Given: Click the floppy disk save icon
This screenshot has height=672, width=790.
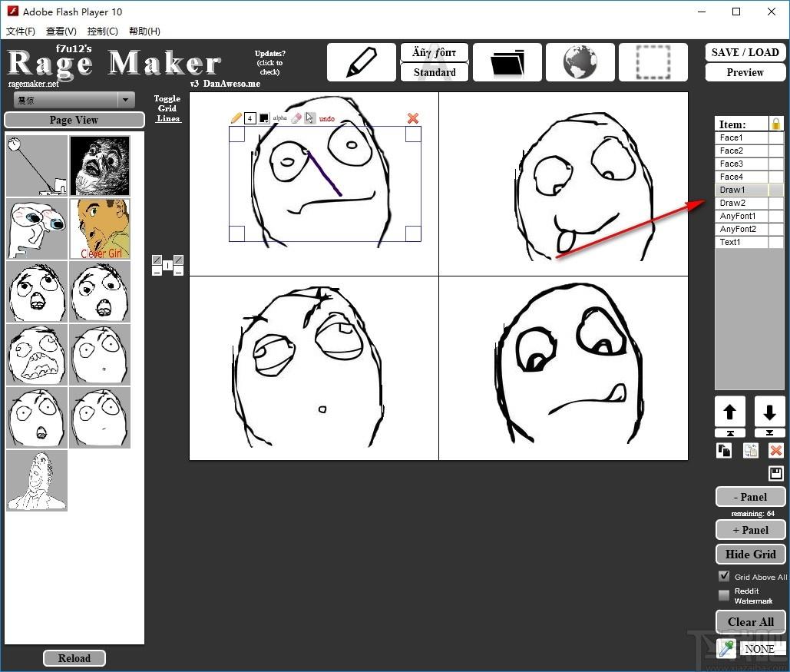Looking at the screenshot, I should tap(776, 473).
